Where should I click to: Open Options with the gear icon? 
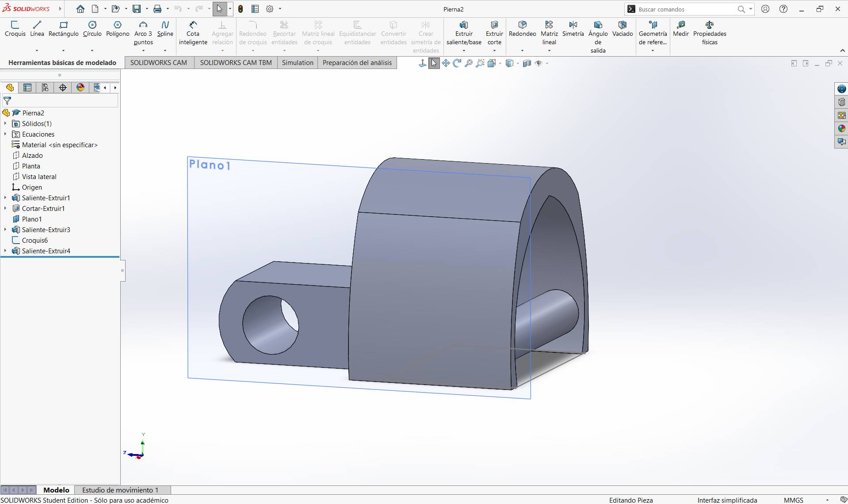coord(270,9)
